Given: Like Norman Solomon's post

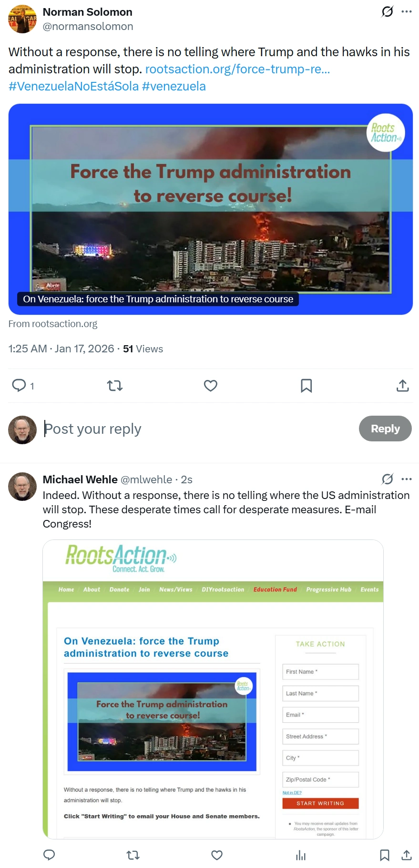Looking at the screenshot, I should point(211,385).
